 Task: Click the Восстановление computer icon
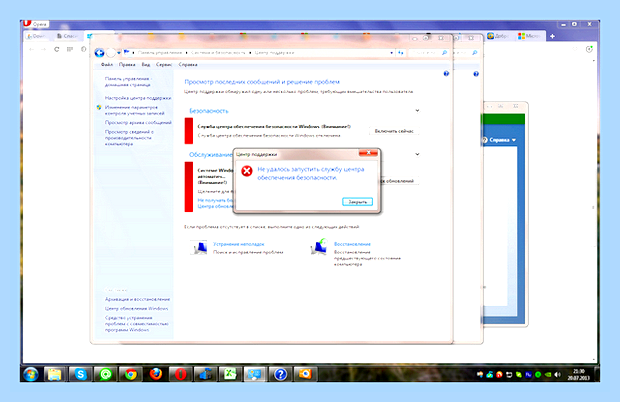point(319,247)
